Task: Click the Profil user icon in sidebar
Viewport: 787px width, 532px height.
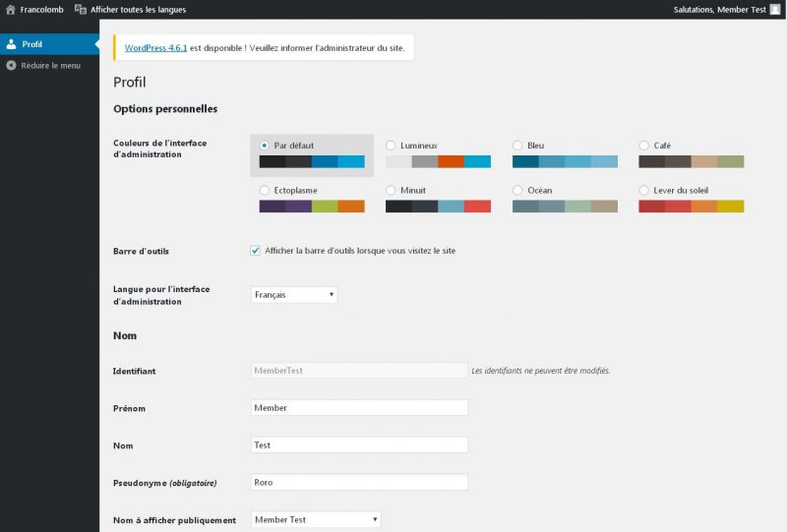Action: [11, 44]
